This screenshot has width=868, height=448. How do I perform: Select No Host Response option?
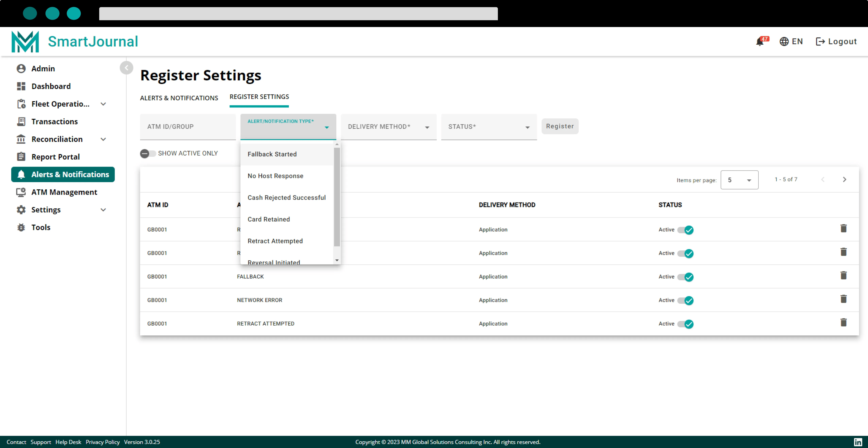click(x=287, y=176)
